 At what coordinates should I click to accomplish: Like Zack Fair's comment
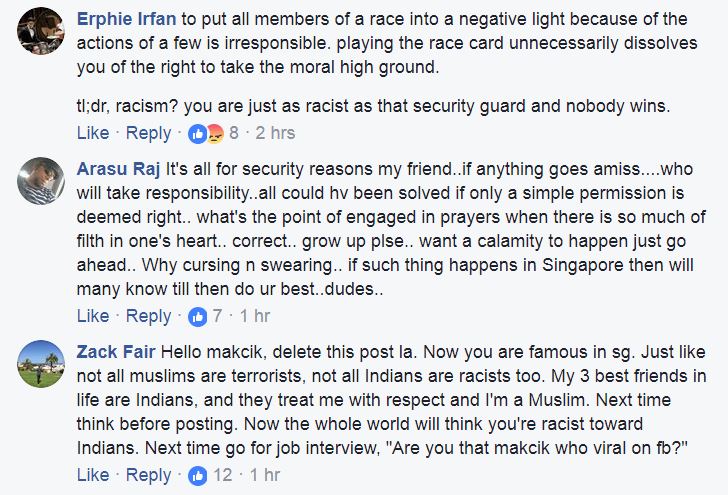(x=93, y=475)
